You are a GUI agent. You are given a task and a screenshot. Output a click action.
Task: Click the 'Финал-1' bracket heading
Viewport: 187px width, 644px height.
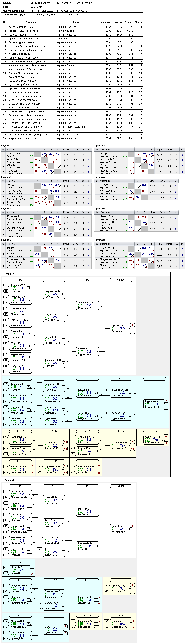10,274
